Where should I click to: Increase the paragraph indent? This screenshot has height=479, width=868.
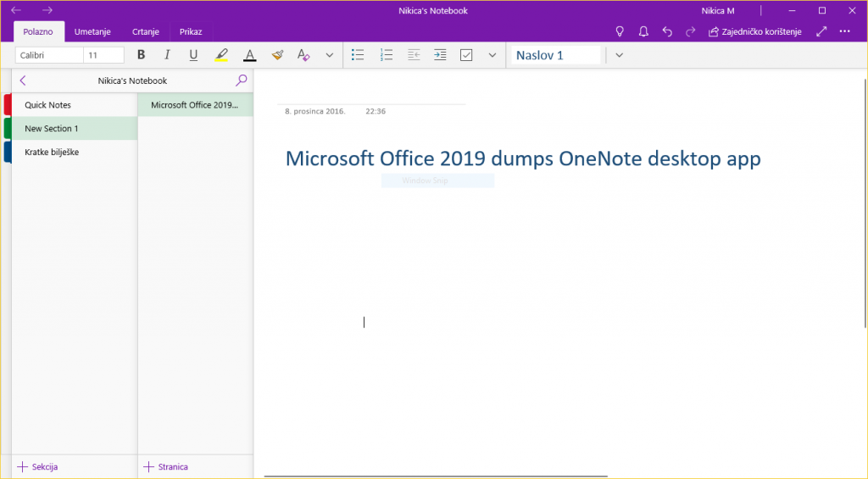[x=440, y=55]
